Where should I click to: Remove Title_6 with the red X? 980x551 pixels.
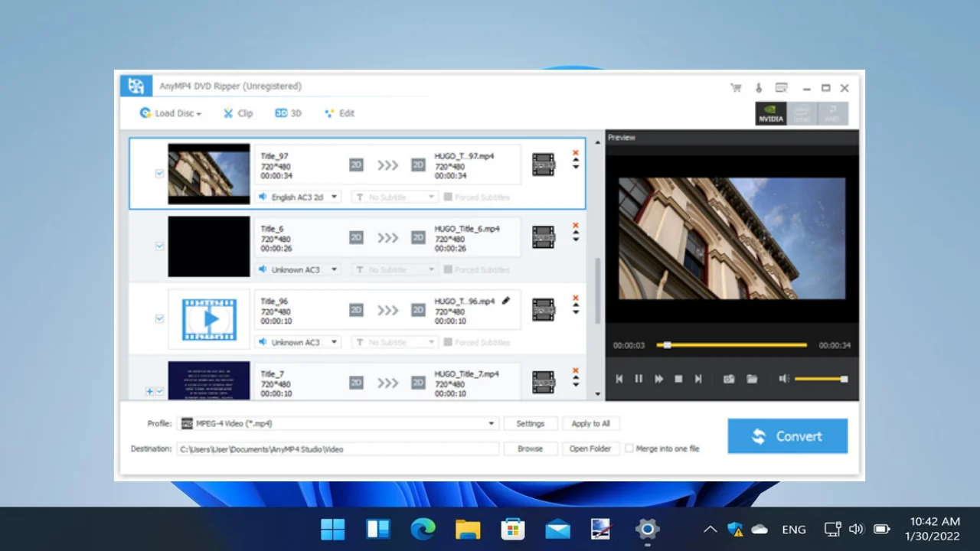576,226
